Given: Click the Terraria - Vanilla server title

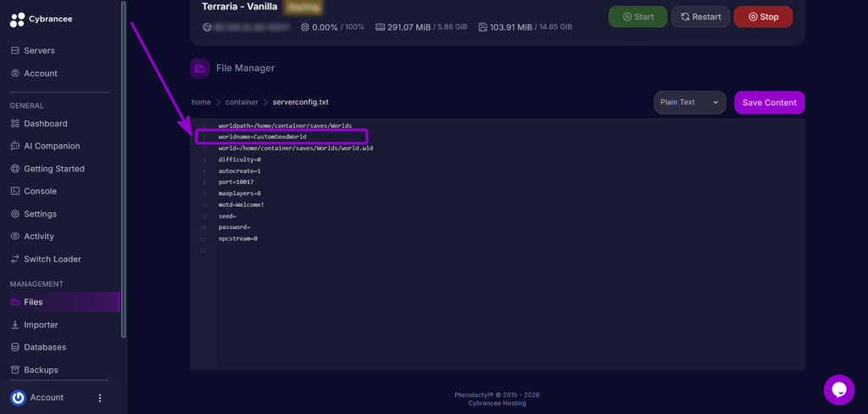Looking at the screenshot, I should coord(240,7).
